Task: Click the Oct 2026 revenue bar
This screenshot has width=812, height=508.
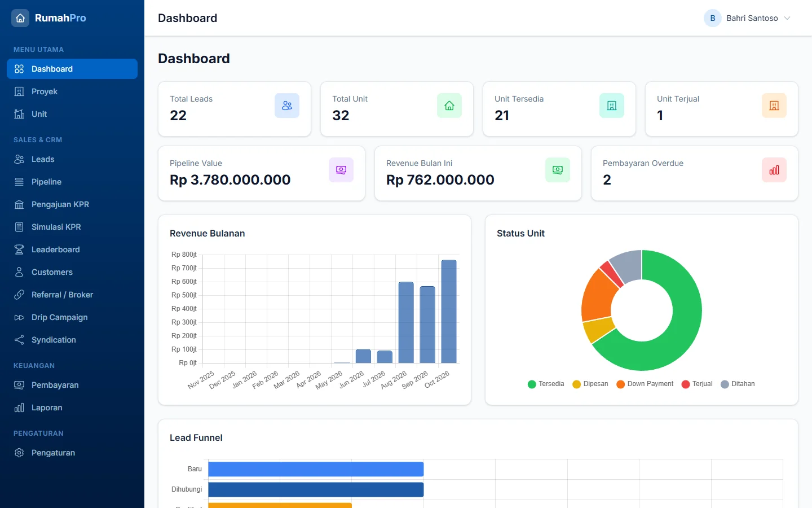Action: coord(449,312)
